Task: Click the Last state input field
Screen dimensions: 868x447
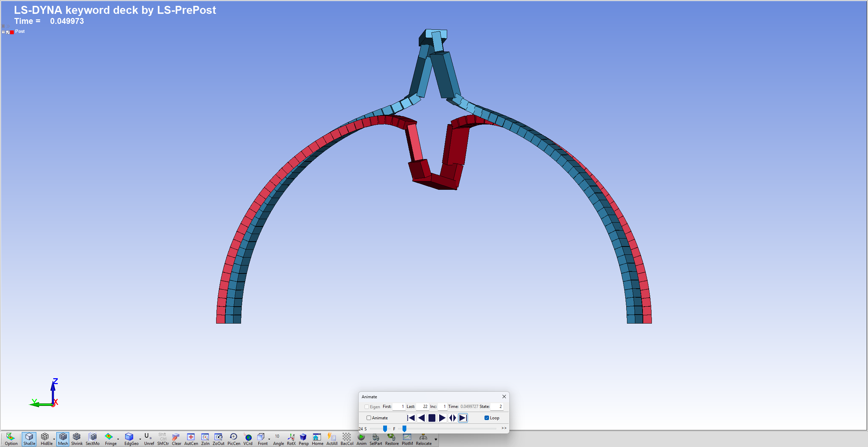Action: 422,407
